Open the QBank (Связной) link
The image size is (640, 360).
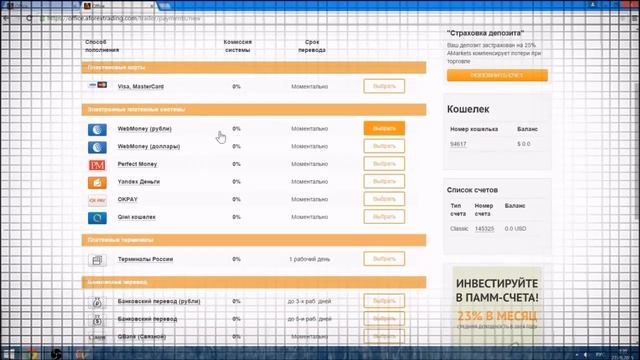(x=142, y=336)
